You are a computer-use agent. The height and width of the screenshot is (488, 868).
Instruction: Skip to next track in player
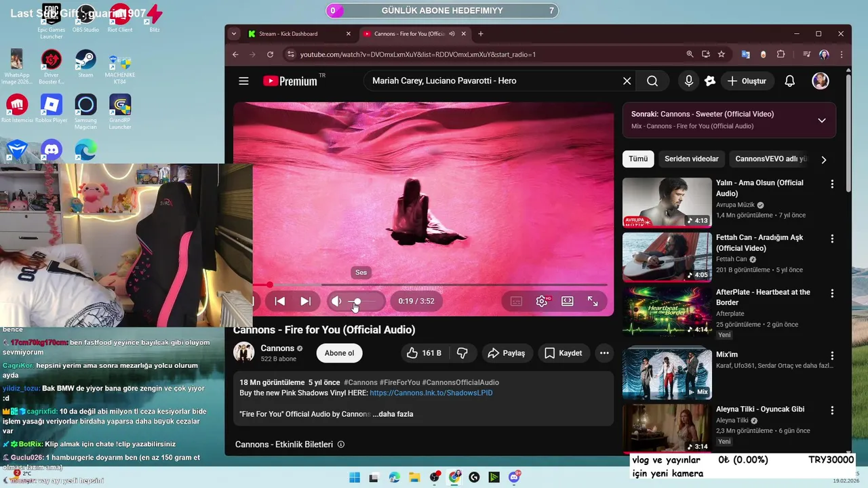[306, 301]
